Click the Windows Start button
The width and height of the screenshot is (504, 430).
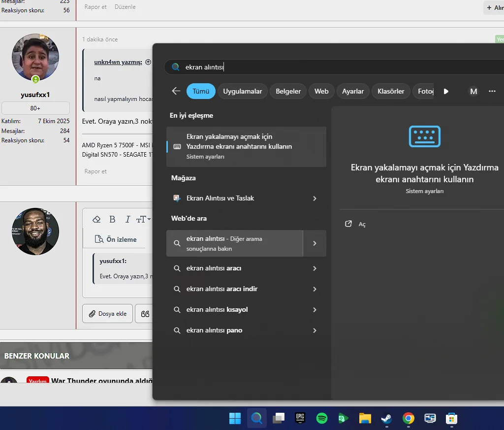[x=235, y=419]
